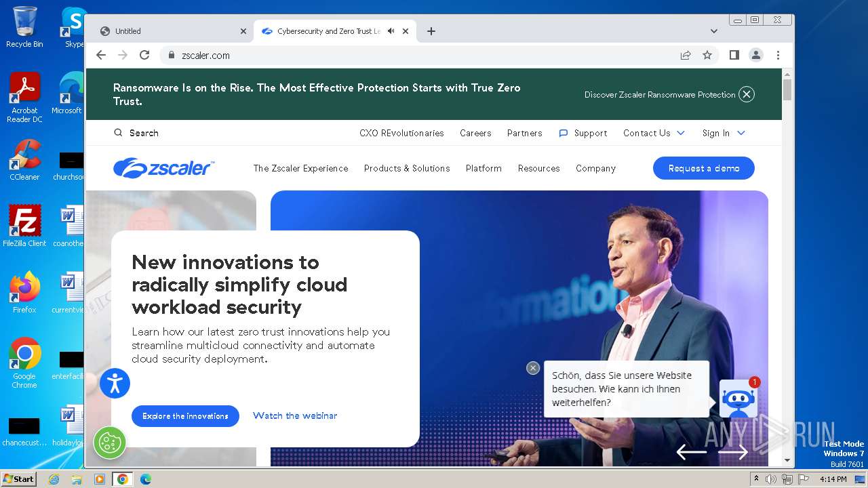Show previous carousel slide arrow
868x488 pixels.
(691, 451)
